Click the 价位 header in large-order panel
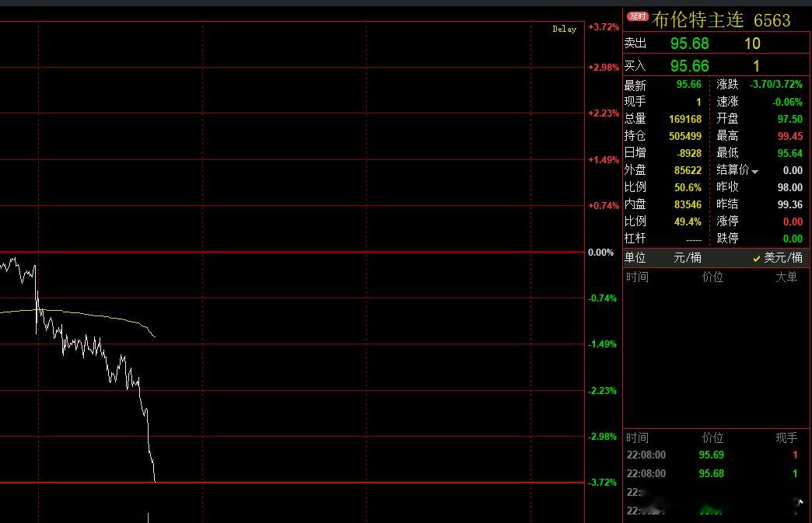 712,277
